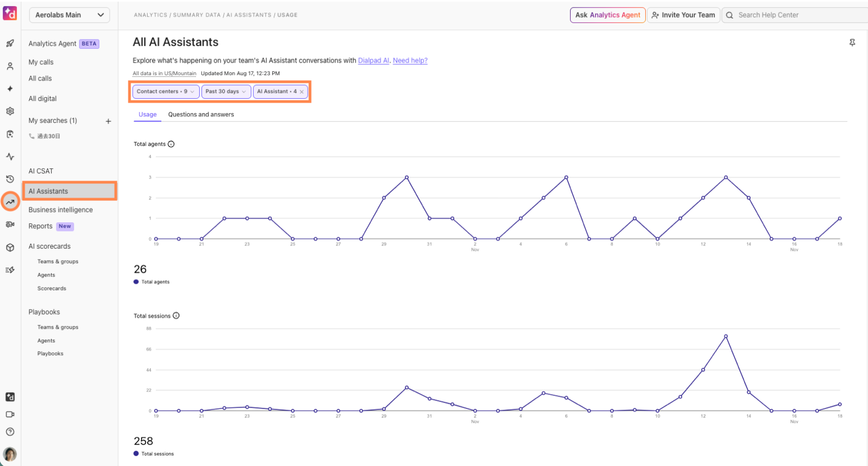Follow the Dialpad AI link
Screen dimensions: 868x466
374,60
